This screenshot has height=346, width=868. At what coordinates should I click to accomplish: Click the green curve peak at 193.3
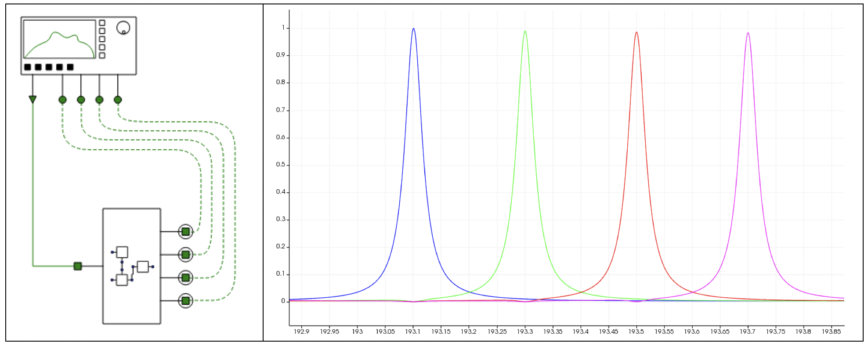coord(525,32)
